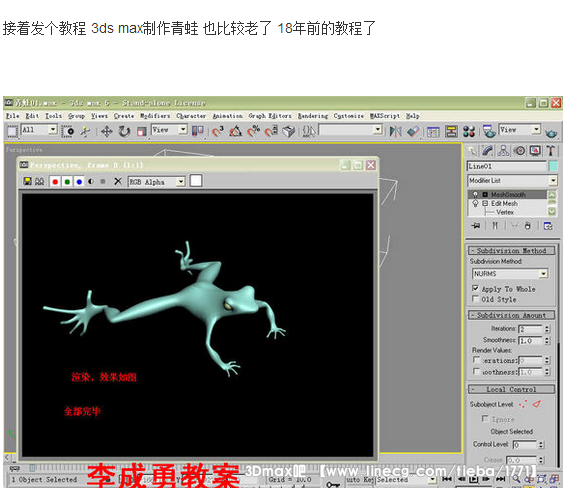Click the Line01 object name field
The width and height of the screenshot is (566, 488).
pos(507,166)
